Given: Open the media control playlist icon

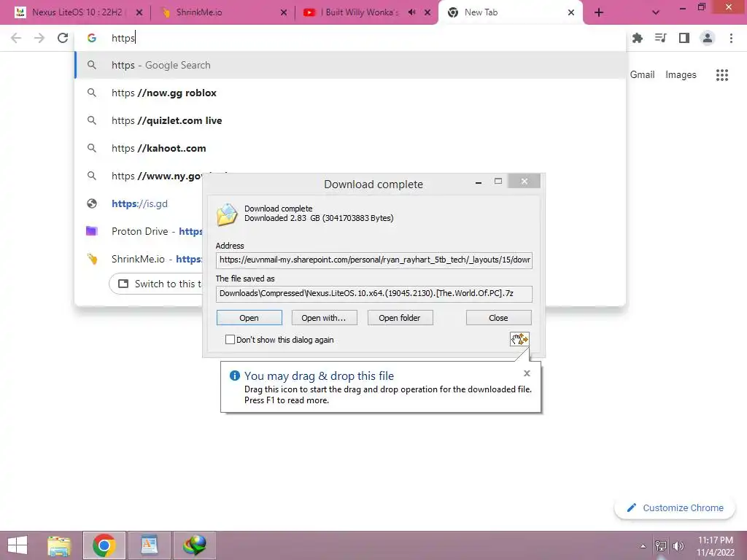Looking at the screenshot, I should tap(661, 38).
